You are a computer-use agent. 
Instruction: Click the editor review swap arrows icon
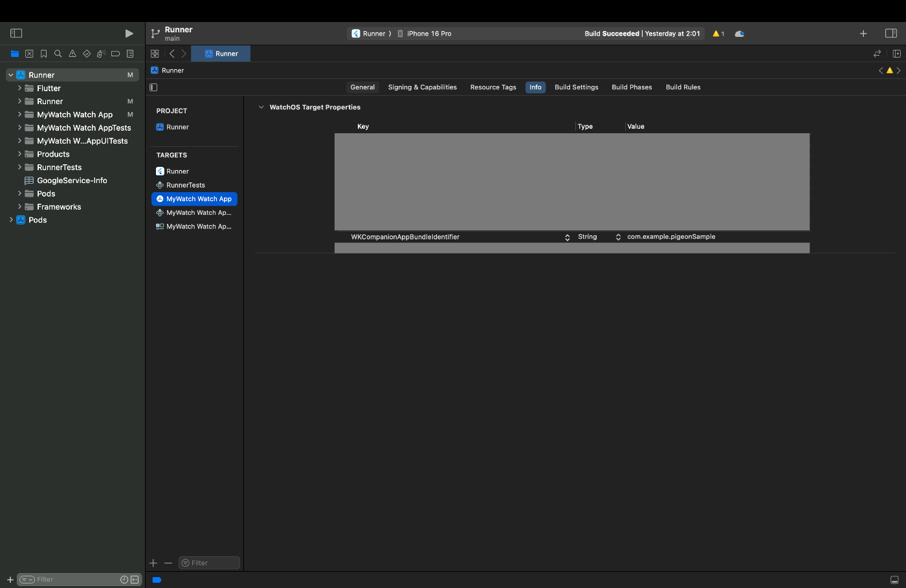[x=878, y=54]
